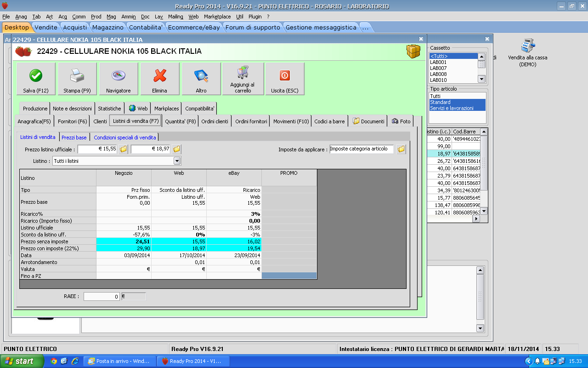Open the Marketplace menu
Screen dimensions: 588x368
(217, 17)
